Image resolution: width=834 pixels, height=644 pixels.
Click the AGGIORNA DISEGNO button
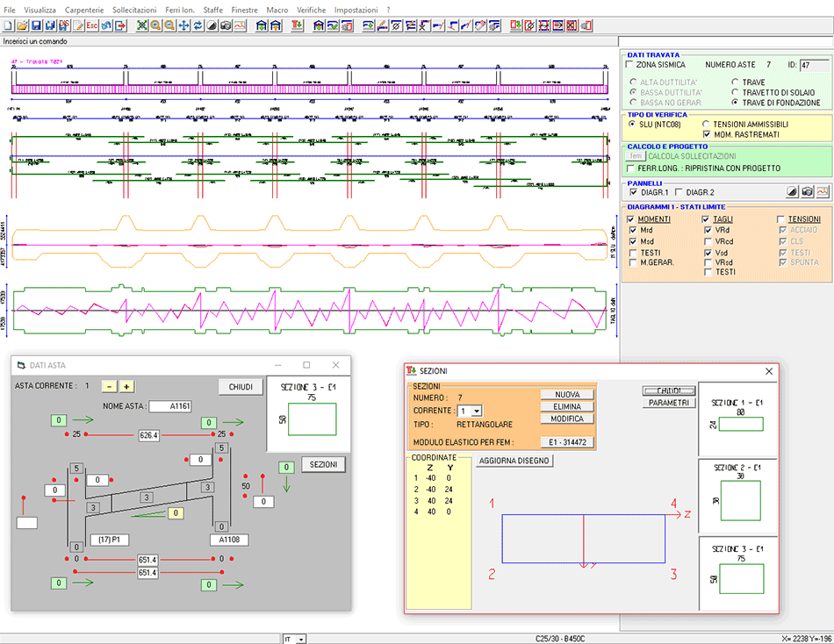pyautogui.click(x=514, y=461)
